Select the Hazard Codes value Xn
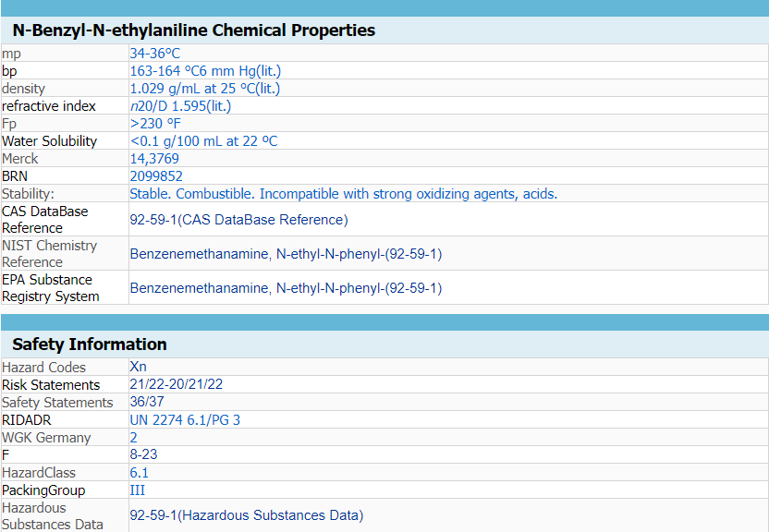 click(x=138, y=367)
